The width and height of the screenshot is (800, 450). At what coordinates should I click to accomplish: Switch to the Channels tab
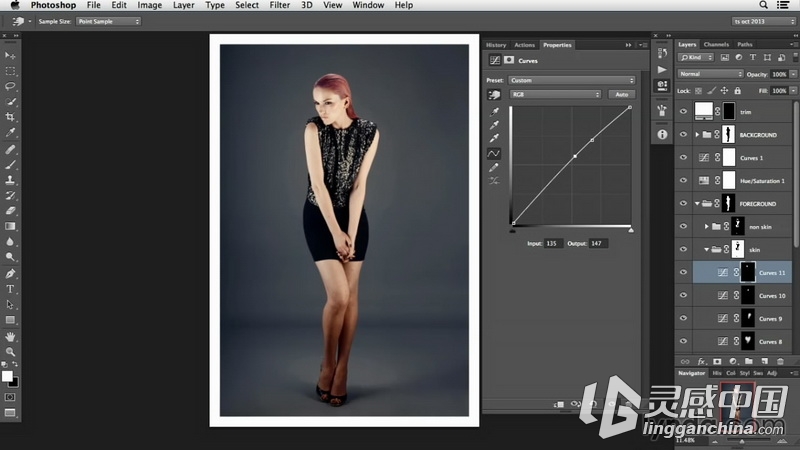coord(716,44)
